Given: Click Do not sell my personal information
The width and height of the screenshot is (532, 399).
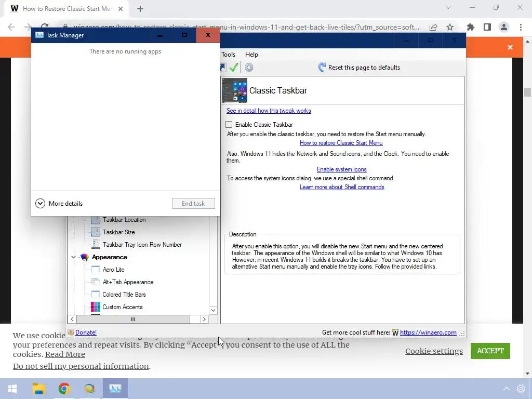Looking at the screenshot, I should pyautogui.click(x=81, y=366).
